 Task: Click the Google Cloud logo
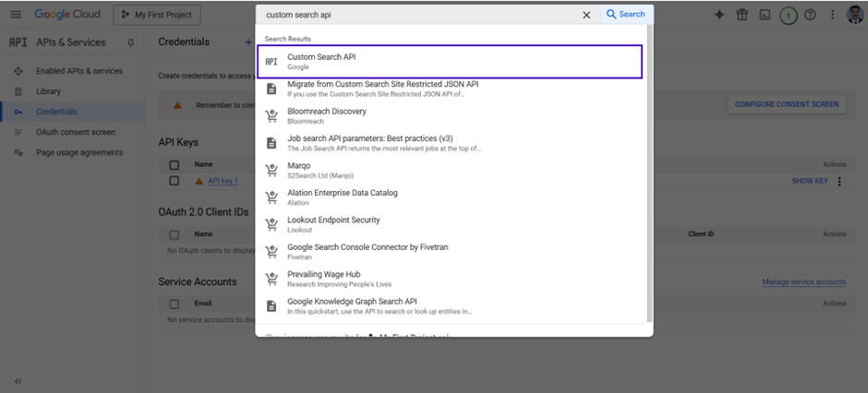pos(67,15)
